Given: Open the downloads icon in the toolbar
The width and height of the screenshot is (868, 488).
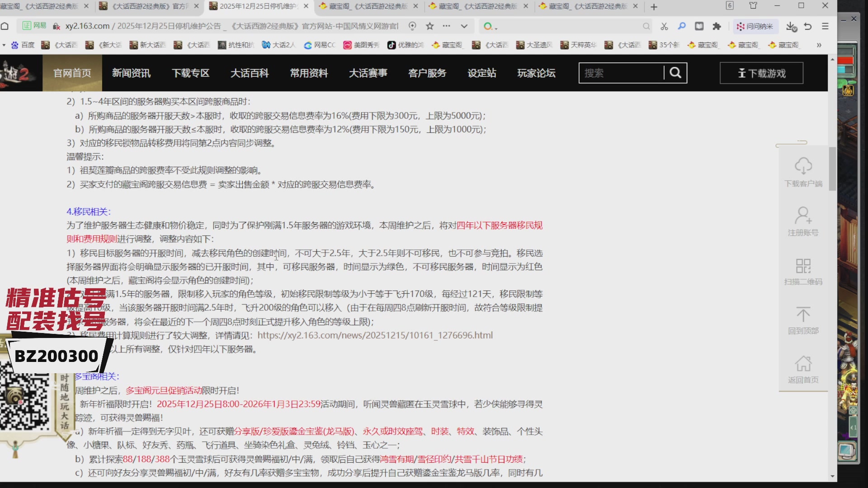Looking at the screenshot, I should click(x=790, y=26).
